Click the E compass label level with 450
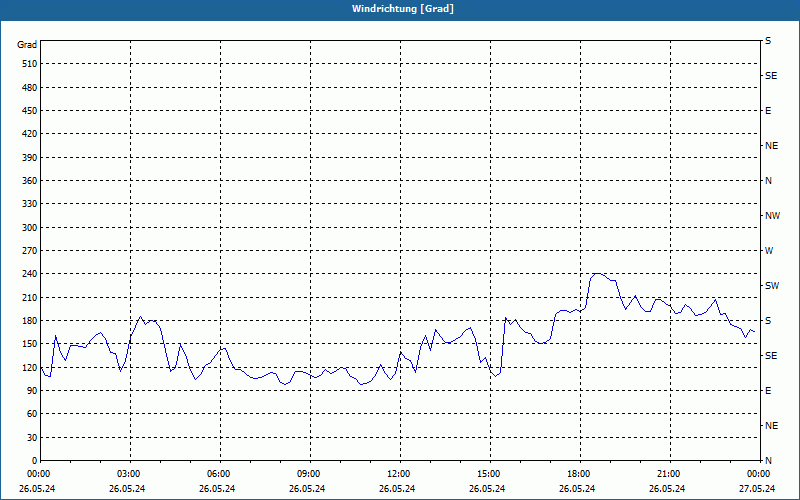The image size is (800, 500). [768, 111]
